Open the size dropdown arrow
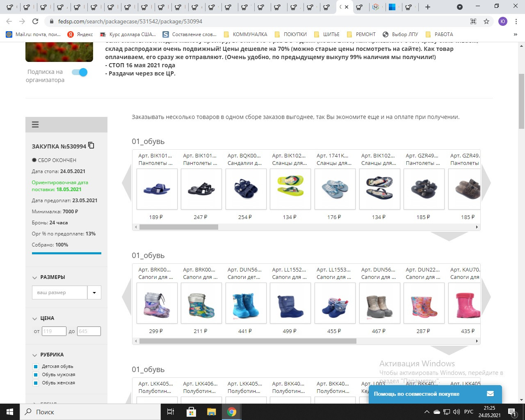 tap(94, 292)
